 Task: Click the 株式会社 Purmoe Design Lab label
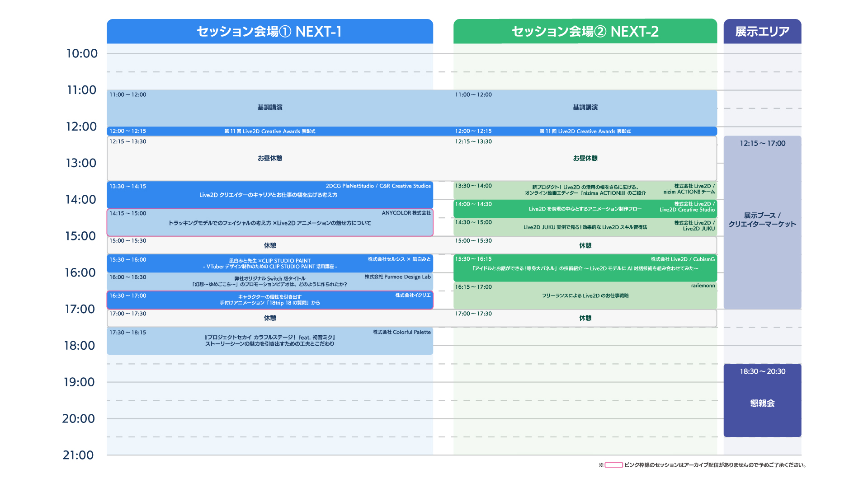coord(398,277)
